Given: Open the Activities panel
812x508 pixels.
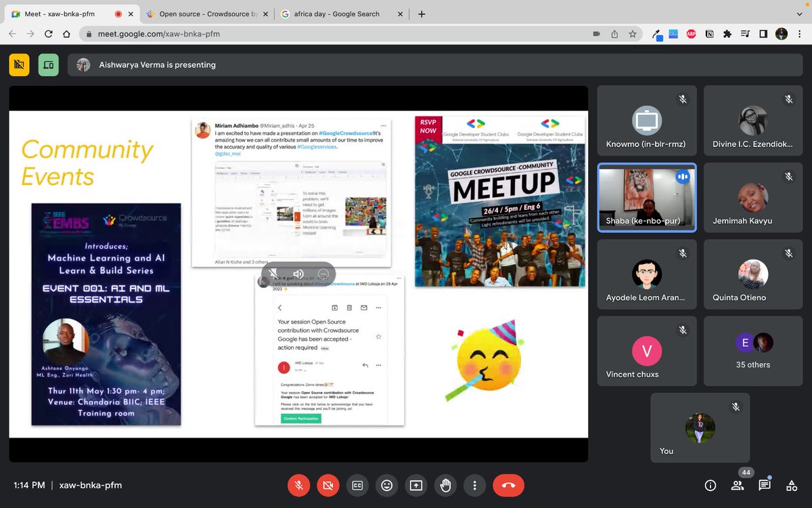Looking at the screenshot, I should tap(792, 485).
